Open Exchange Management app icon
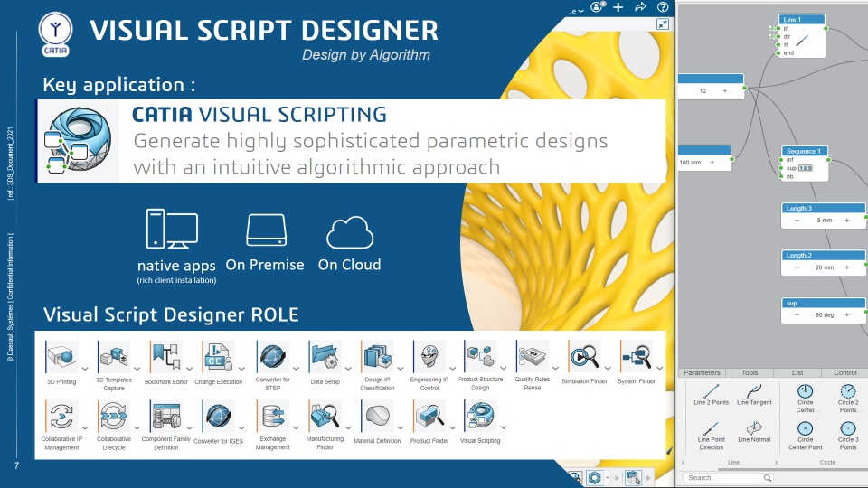Viewport: 868px width, 488px height. pos(272,416)
